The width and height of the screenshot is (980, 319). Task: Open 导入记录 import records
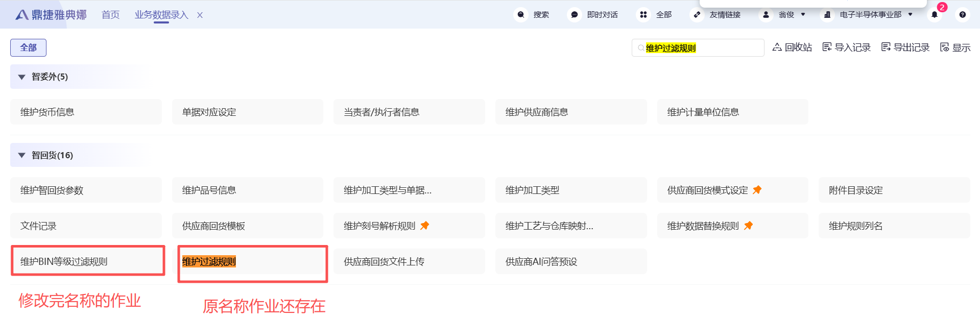coord(846,47)
